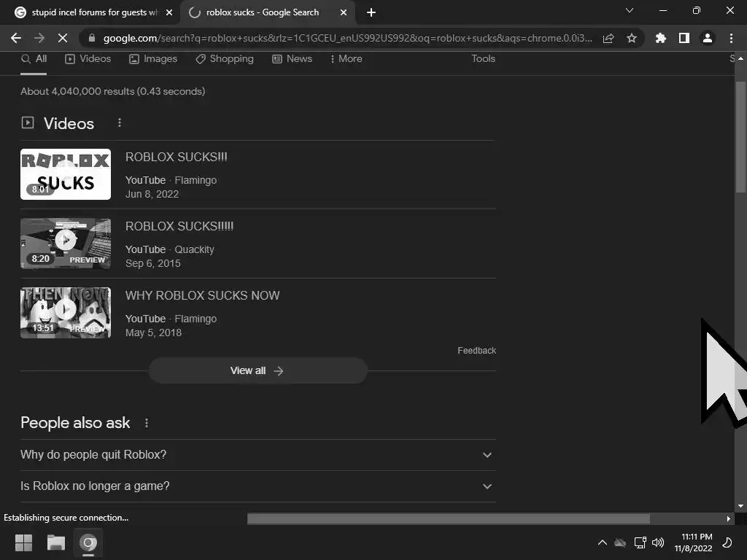The height and width of the screenshot is (560, 747).
Task: Open a new browser tab
Action: pyautogui.click(x=371, y=12)
